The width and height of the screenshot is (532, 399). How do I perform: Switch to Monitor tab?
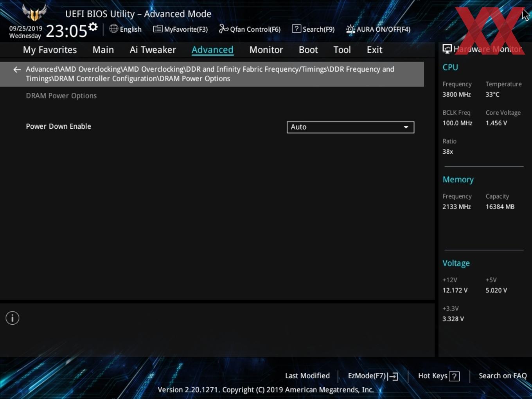[266, 50]
